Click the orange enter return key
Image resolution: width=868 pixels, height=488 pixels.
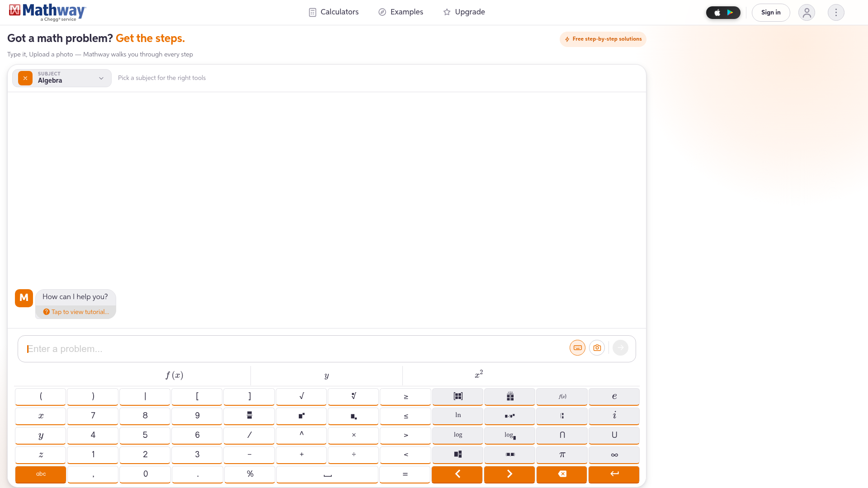[x=614, y=474]
